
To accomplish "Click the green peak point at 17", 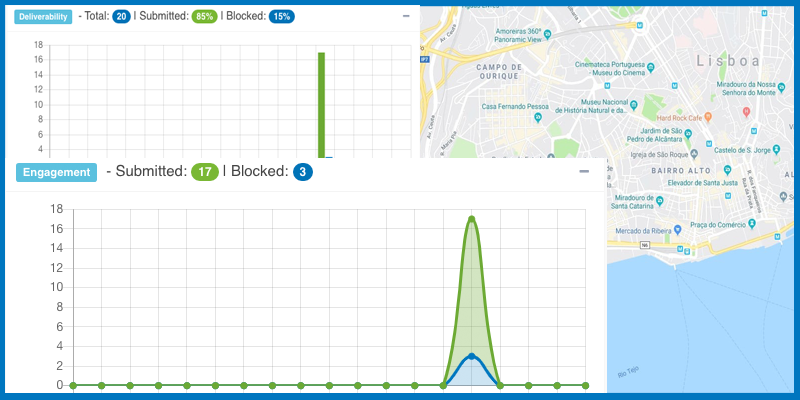I will (x=471, y=219).
